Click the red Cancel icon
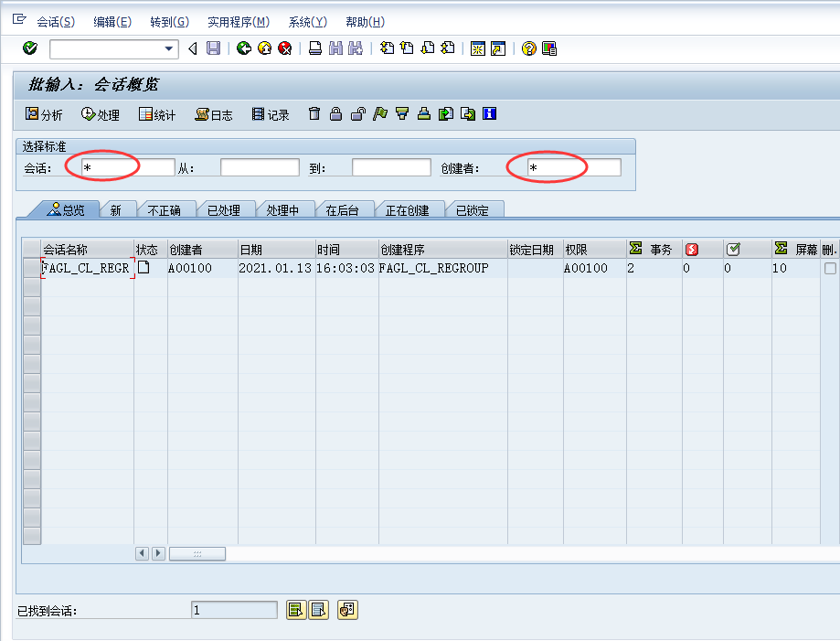840x641 pixels. click(285, 48)
